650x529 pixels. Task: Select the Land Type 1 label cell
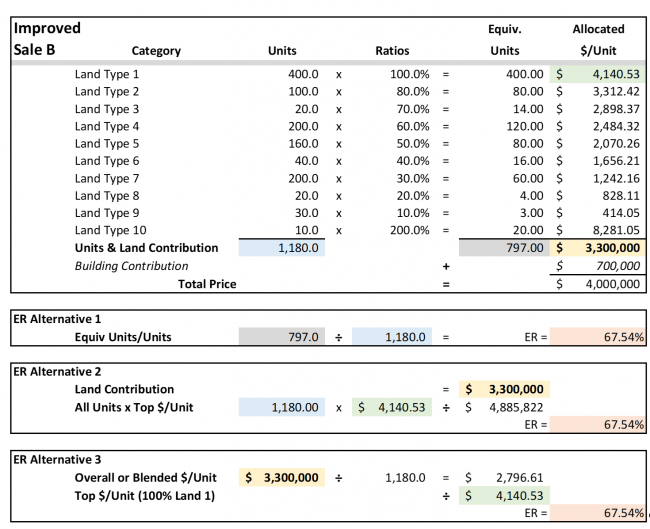107,74
